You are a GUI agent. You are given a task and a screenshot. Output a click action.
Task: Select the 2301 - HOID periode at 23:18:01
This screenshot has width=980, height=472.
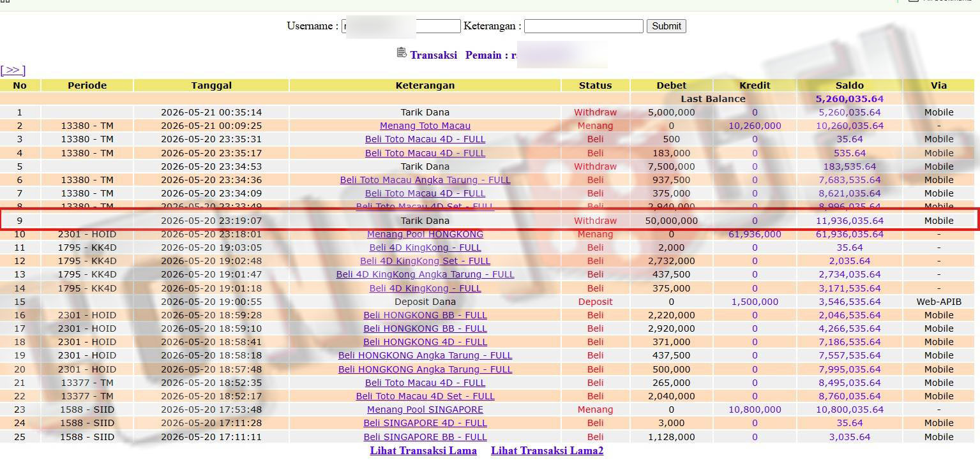click(87, 234)
